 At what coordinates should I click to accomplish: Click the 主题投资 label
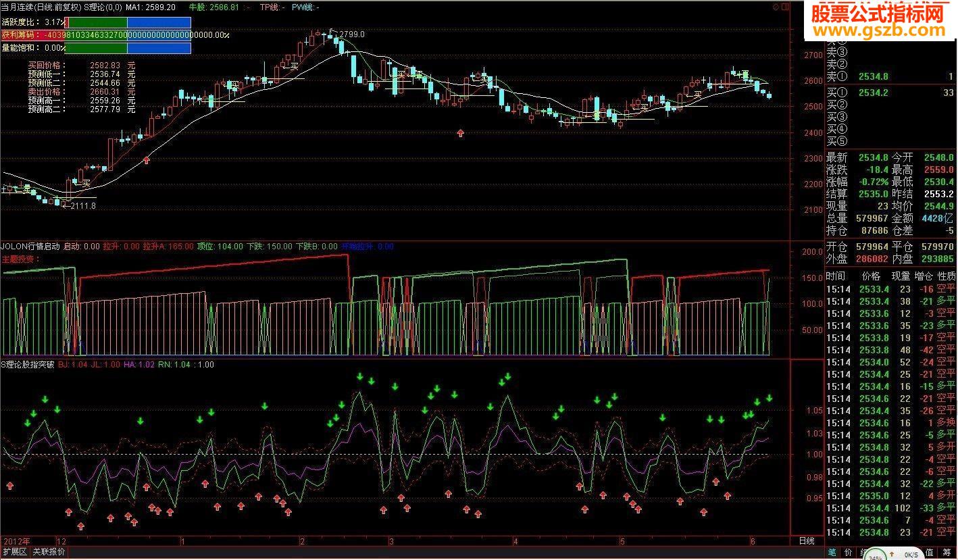pos(21,259)
